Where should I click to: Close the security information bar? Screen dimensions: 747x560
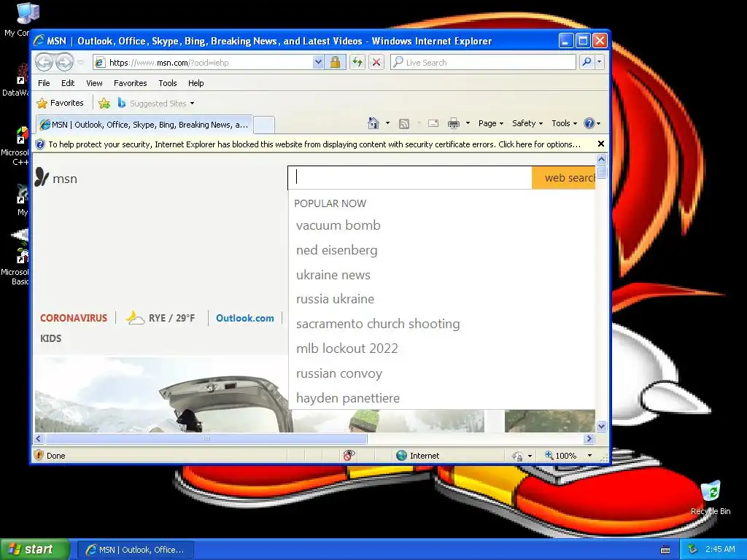tap(601, 144)
